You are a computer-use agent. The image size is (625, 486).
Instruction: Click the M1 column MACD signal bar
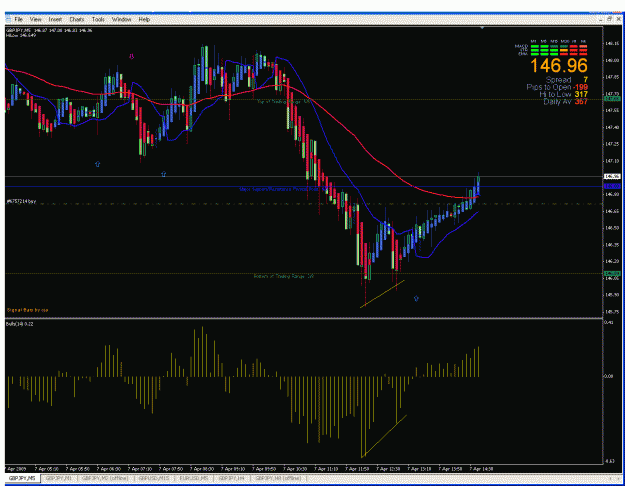click(534, 46)
